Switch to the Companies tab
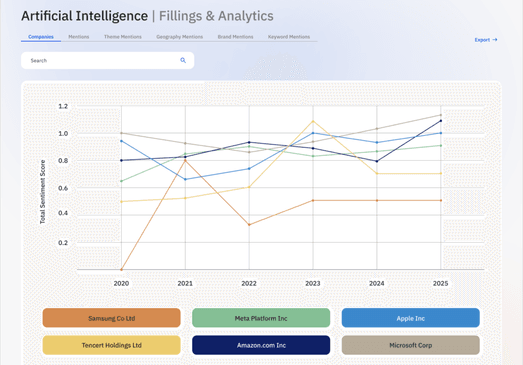 click(41, 37)
